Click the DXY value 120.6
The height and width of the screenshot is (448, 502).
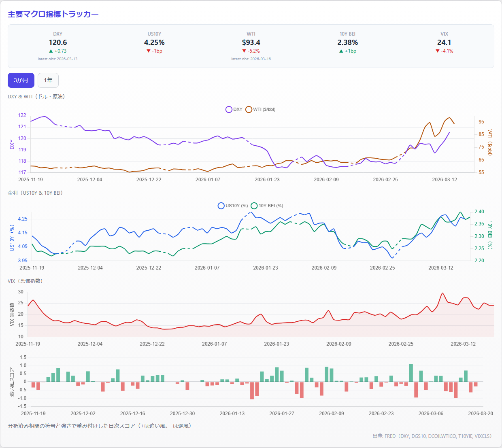[58, 42]
